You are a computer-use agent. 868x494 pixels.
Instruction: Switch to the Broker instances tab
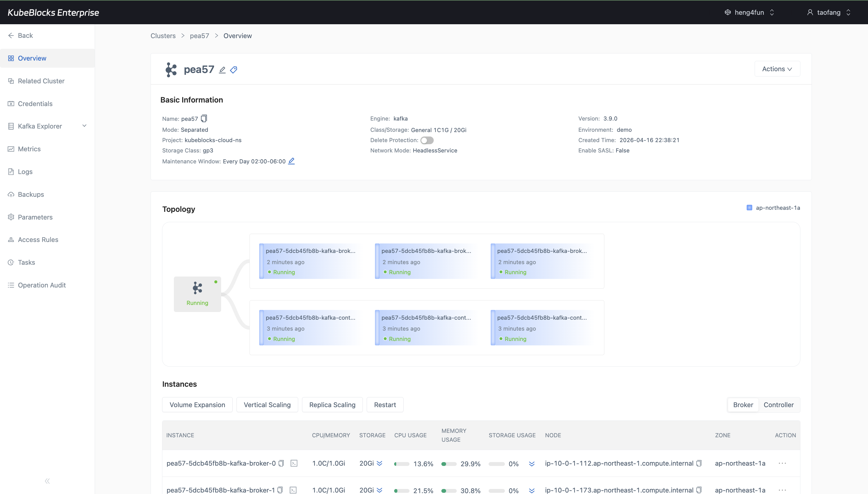tap(743, 405)
